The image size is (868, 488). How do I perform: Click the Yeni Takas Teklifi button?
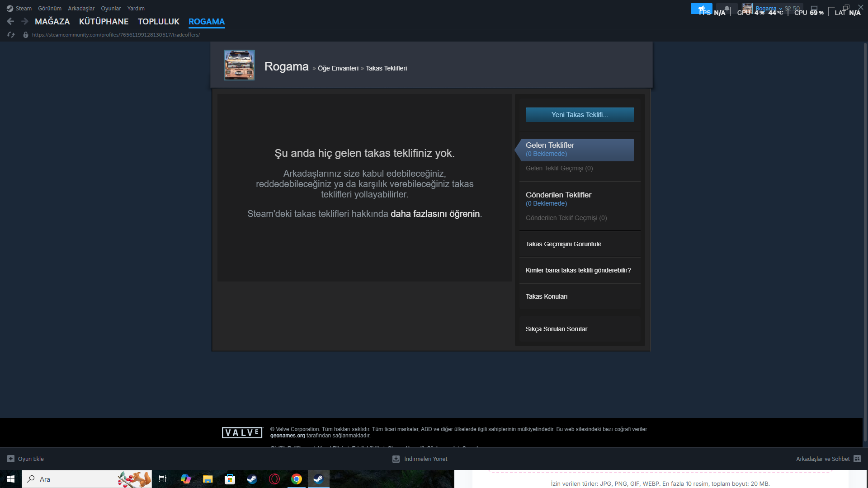[x=580, y=115]
